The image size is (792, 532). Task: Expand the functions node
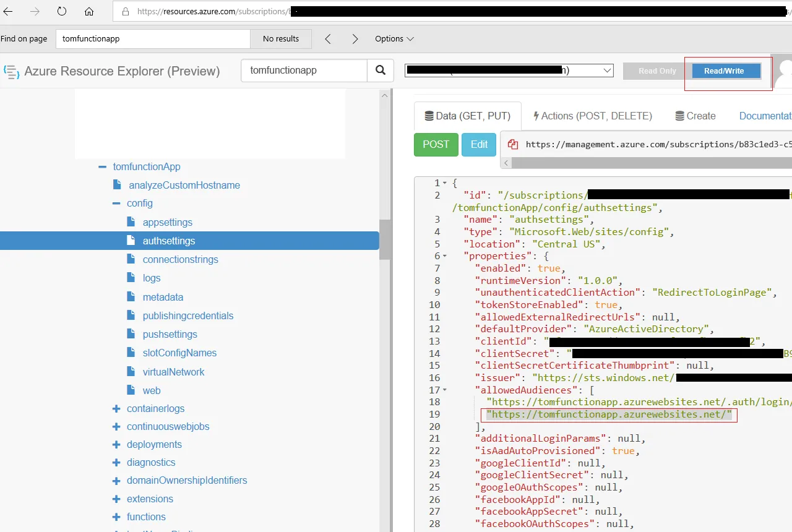[116, 517]
